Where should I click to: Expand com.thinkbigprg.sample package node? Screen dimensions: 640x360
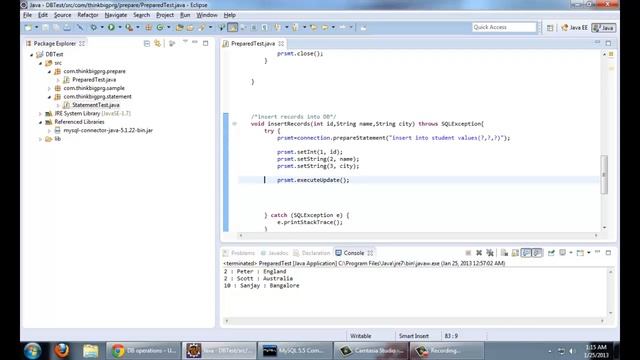click(49, 88)
